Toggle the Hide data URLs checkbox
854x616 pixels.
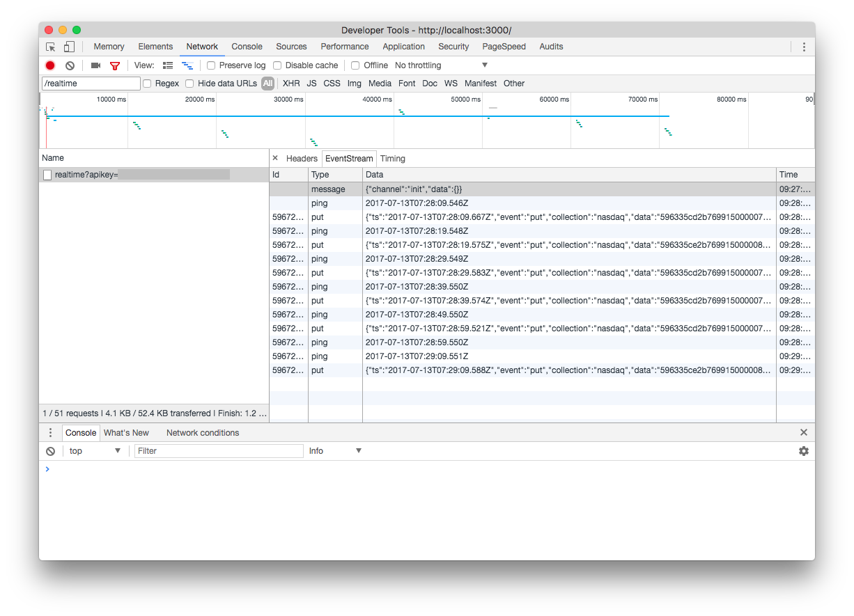click(189, 84)
